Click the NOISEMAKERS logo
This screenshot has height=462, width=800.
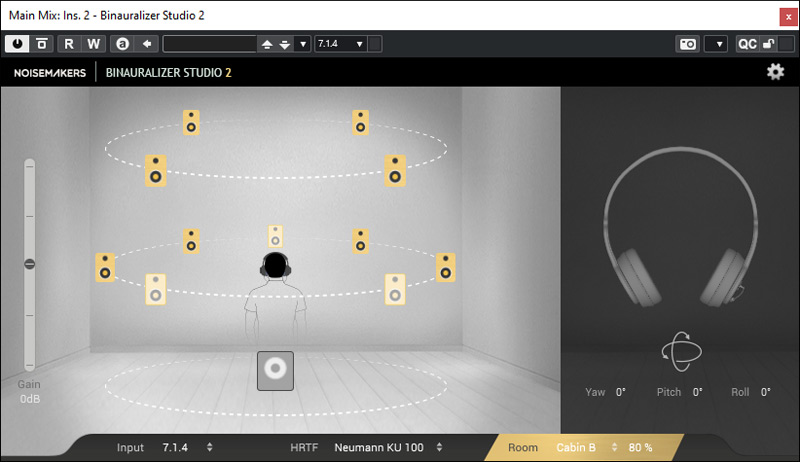tap(50, 73)
